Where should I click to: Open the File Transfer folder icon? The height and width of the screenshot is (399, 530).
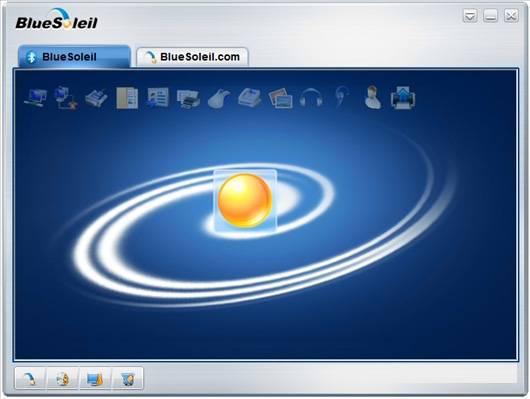[x=127, y=98]
